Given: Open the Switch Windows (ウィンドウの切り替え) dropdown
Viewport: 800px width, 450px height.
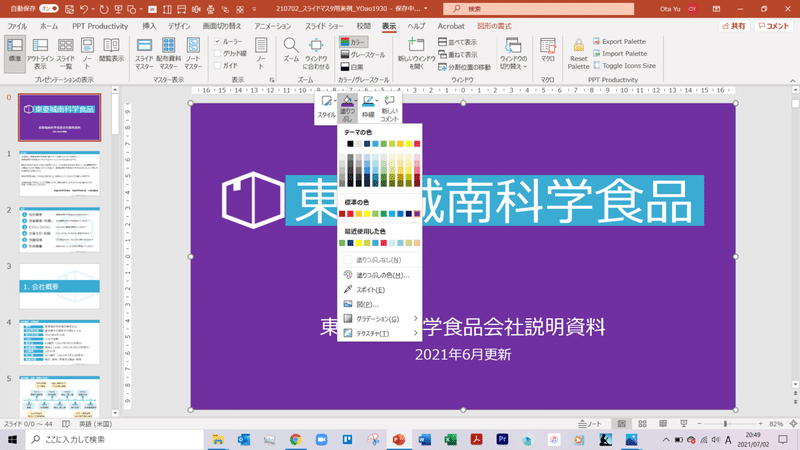Looking at the screenshot, I should click(x=513, y=53).
